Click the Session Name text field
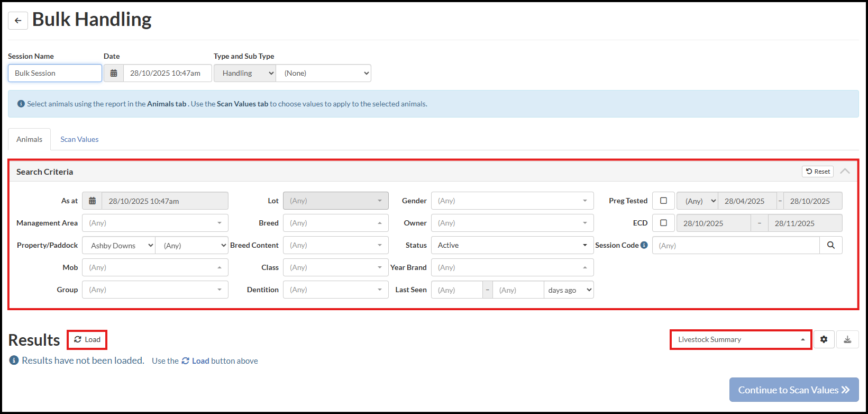This screenshot has height=414, width=868. 55,73
